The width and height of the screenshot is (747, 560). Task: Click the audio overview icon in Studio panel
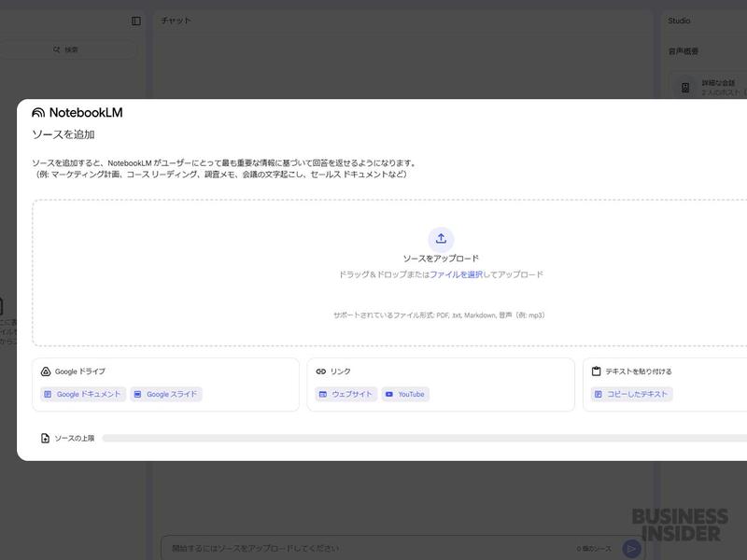coord(685,87)
